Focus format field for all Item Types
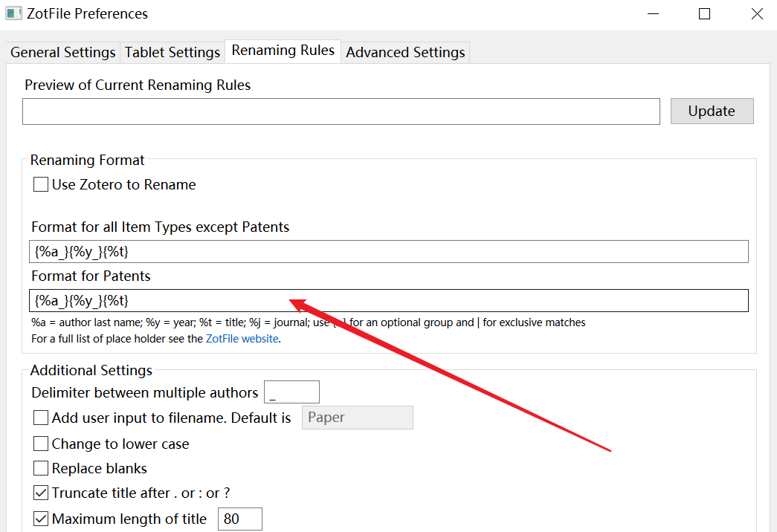The height and width of the screenshot is (532, 777). [x=390, y=252]
